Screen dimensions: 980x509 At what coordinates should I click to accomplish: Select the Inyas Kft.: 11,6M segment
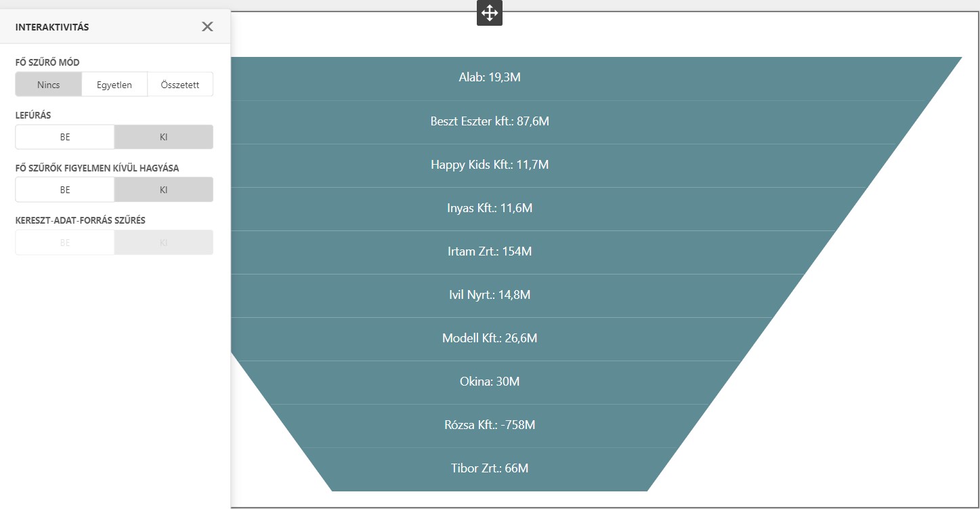489,208
